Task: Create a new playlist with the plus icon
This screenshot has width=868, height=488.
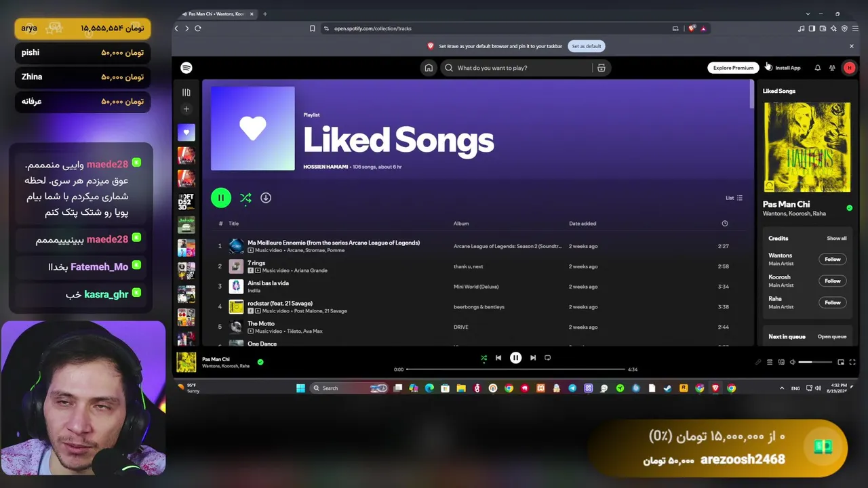Action: 186,109
